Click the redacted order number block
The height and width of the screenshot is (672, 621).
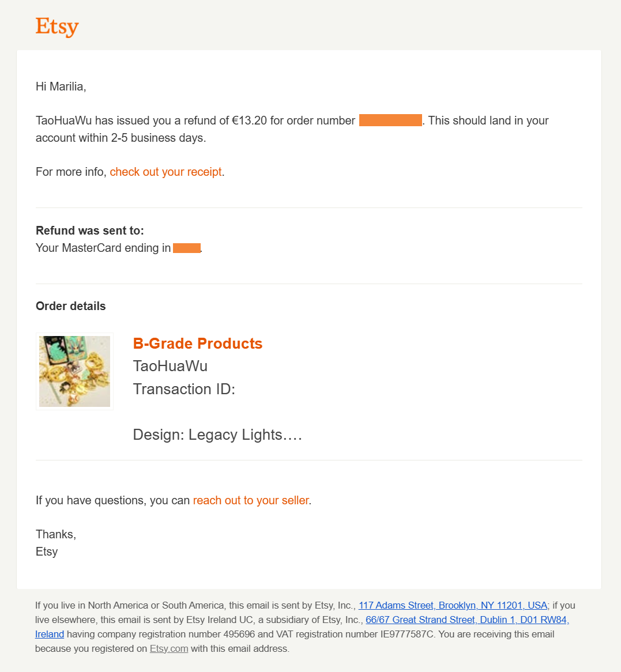click(x=390, y=120)
